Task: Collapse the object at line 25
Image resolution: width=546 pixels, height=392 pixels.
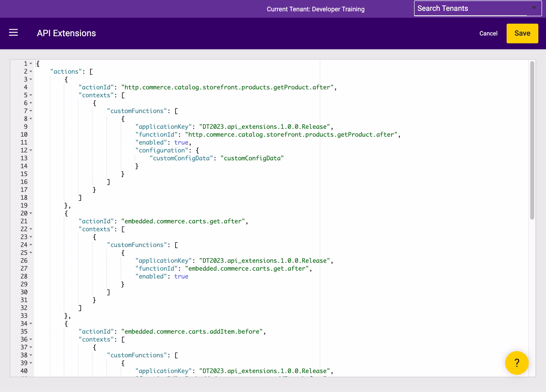Action: (31, 253)
